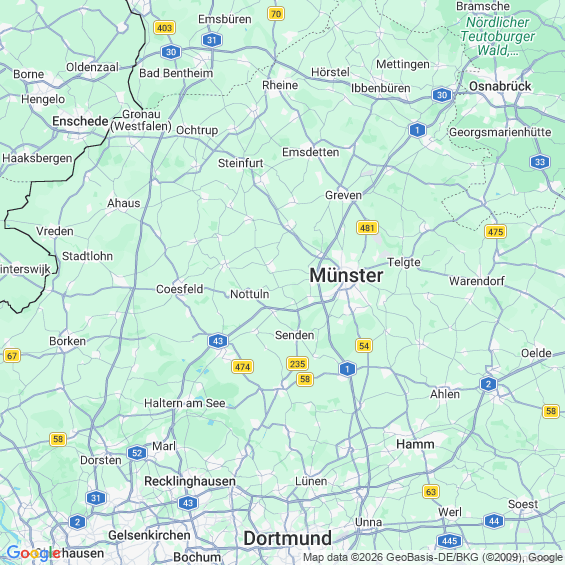Click the yellow 475 road shield
Screen dimensions: 565x565
[495, 232]
